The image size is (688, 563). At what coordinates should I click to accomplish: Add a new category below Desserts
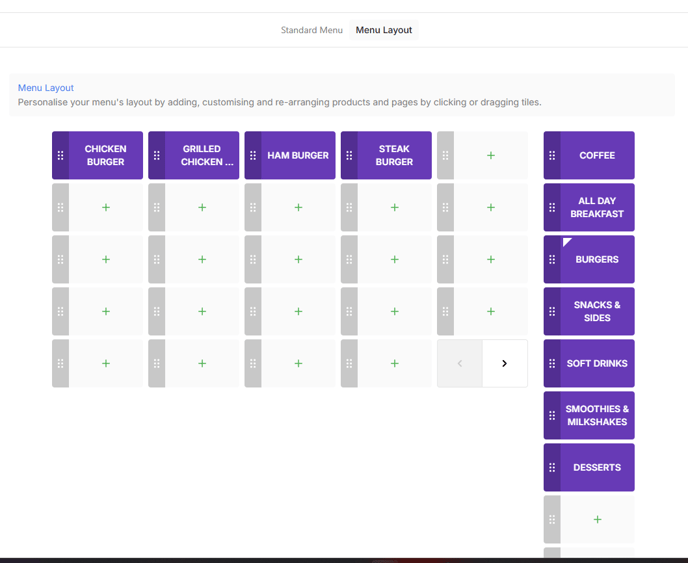597,520
